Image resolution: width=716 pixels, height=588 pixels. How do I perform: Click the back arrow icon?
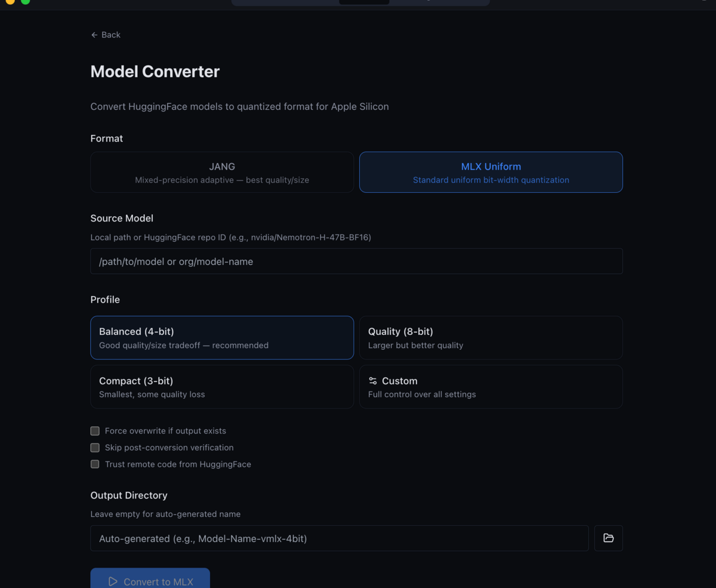94,35
